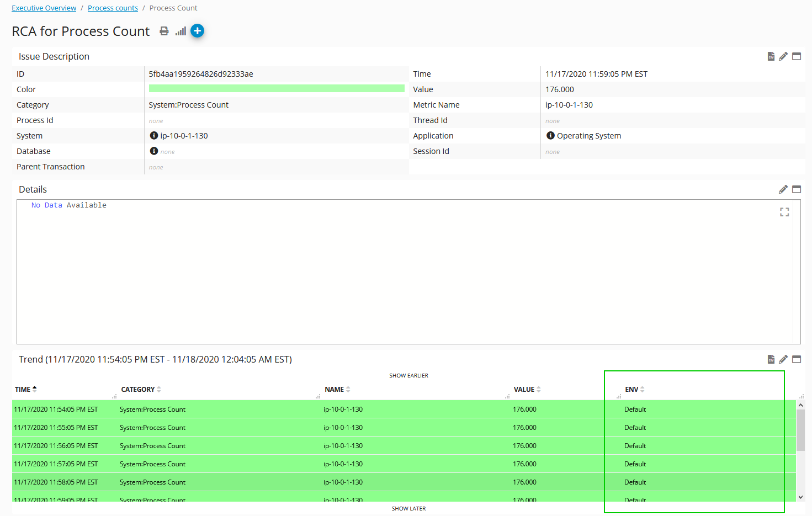812x516 pixels.
Task: Click the print icon next to the page title
Action: click(x=164, y=31)
